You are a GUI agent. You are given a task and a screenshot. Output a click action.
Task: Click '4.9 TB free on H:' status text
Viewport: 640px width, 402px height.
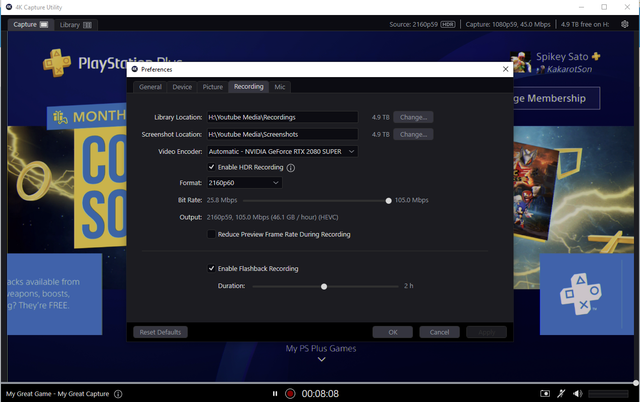pyautogui.click(x=584, y=24)
